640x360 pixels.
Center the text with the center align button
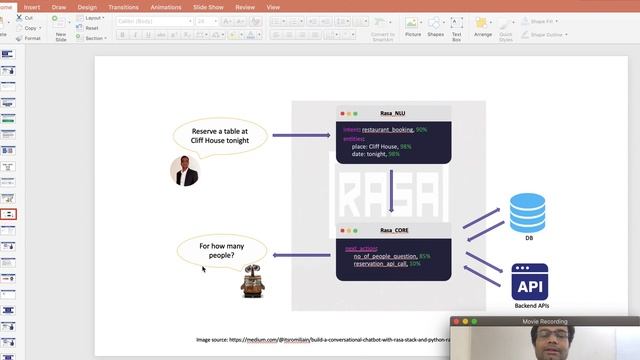tap(289, 36)
